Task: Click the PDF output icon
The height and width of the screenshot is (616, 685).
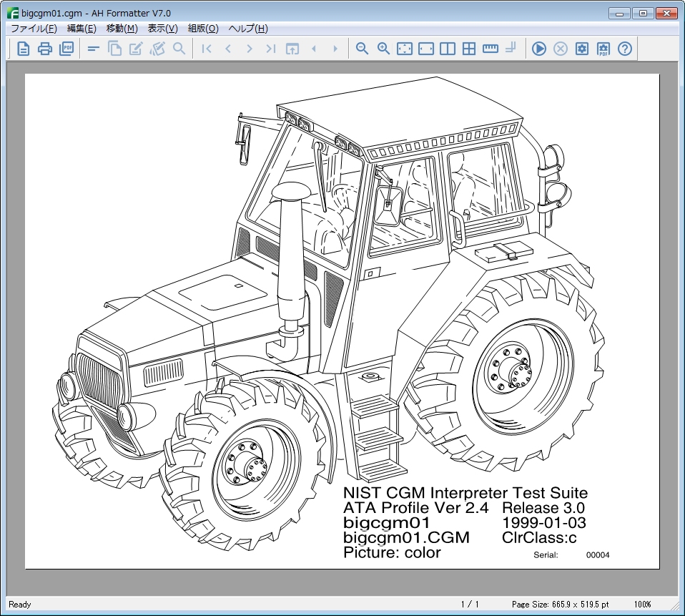Action: pos(66,49)
